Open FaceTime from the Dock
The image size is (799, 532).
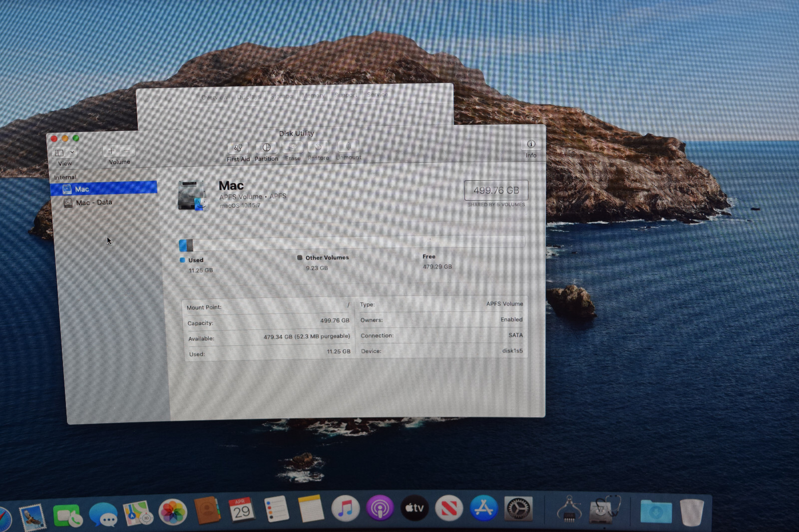[67, 516]
